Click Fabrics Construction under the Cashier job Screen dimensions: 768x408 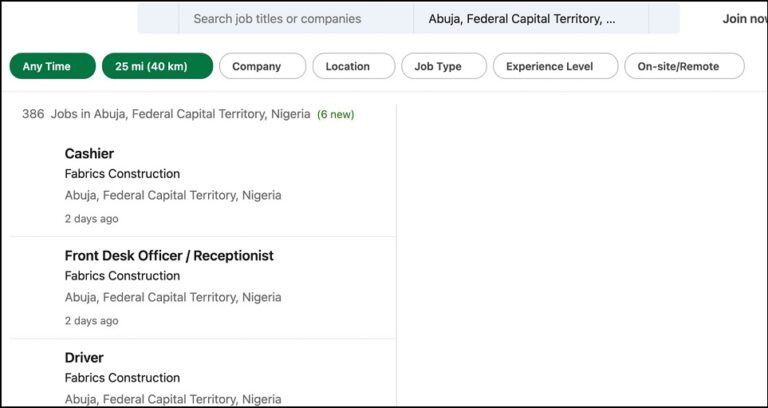coord(122,174)
